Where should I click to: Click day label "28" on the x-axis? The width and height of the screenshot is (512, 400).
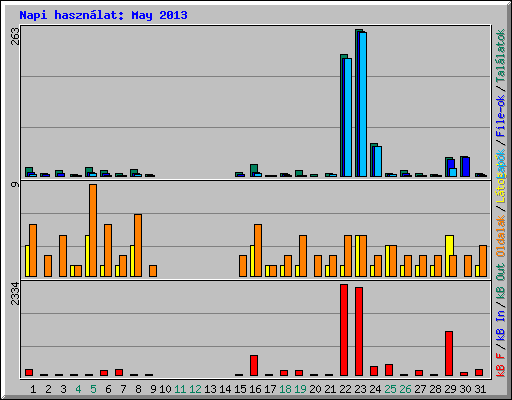pyautogui.click(x=435, y=389)
